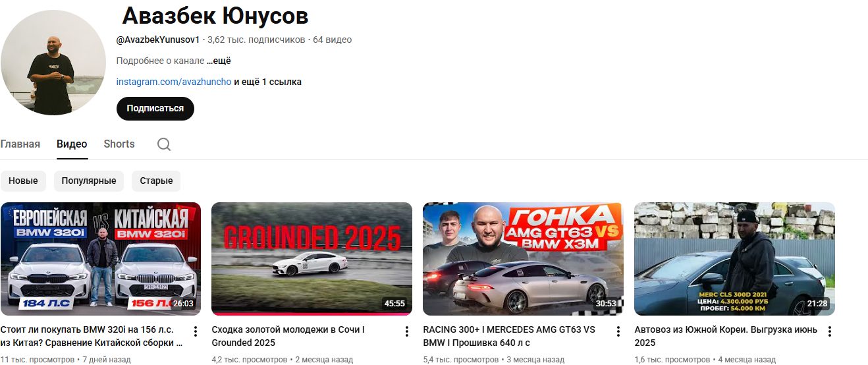Switch to the Главная tab

coord(20,144)
